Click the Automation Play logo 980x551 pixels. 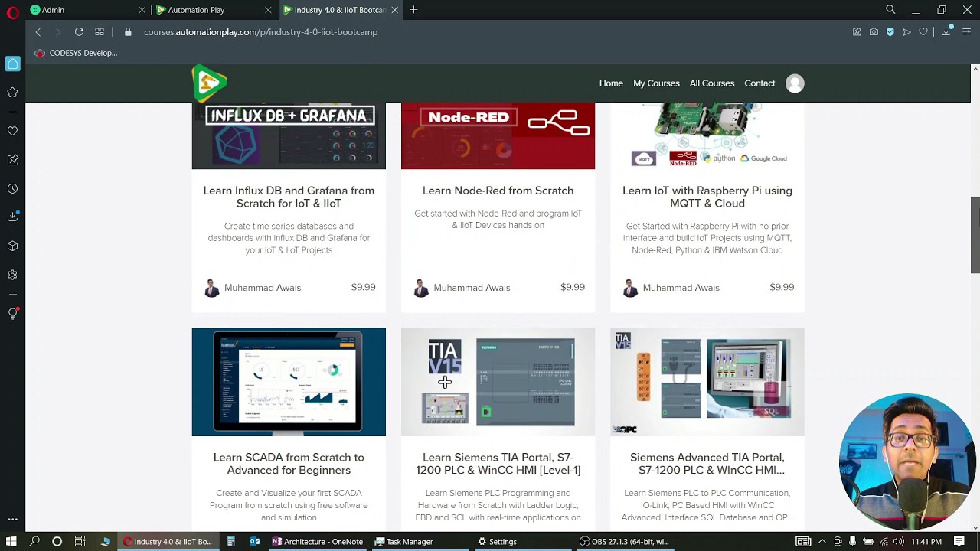(x=209, y=83)
